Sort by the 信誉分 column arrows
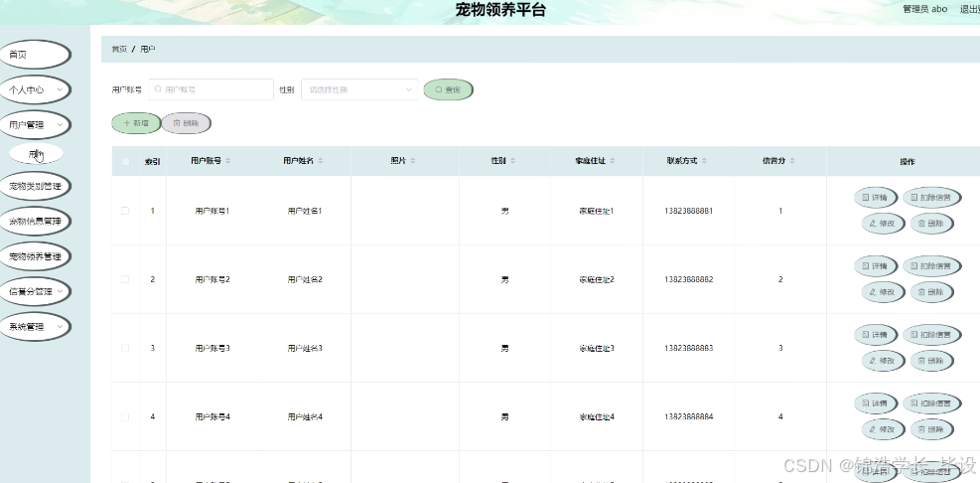 pos(792,161)
